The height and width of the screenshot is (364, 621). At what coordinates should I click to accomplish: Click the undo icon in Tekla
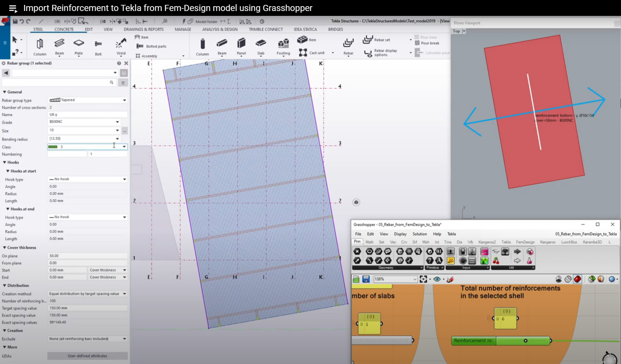click(22, 21)
